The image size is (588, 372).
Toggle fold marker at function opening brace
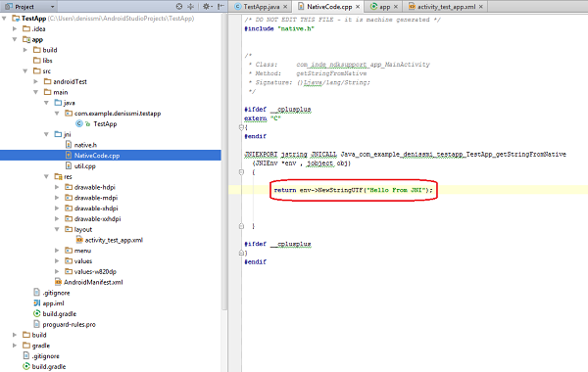(x=241, y=172)
